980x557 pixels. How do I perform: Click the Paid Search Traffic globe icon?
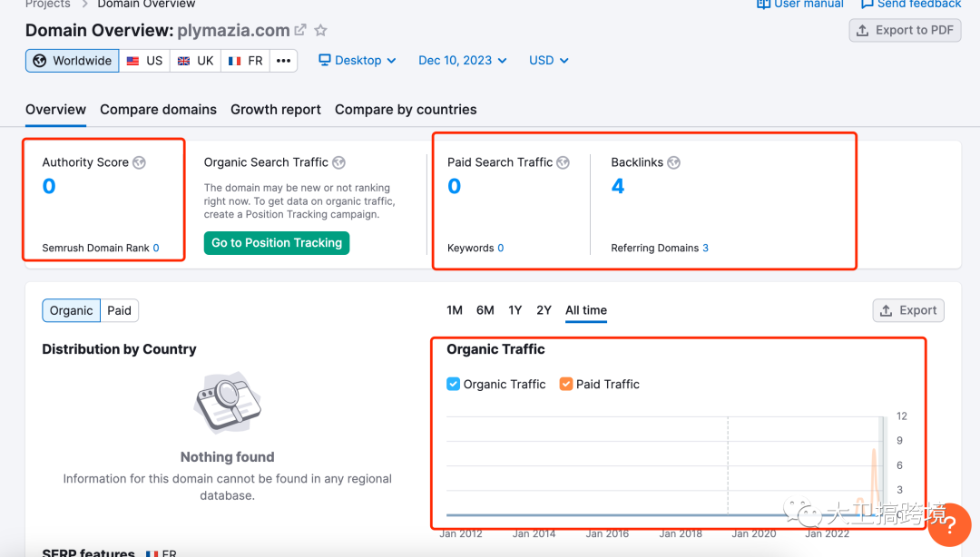pos(563,162)
